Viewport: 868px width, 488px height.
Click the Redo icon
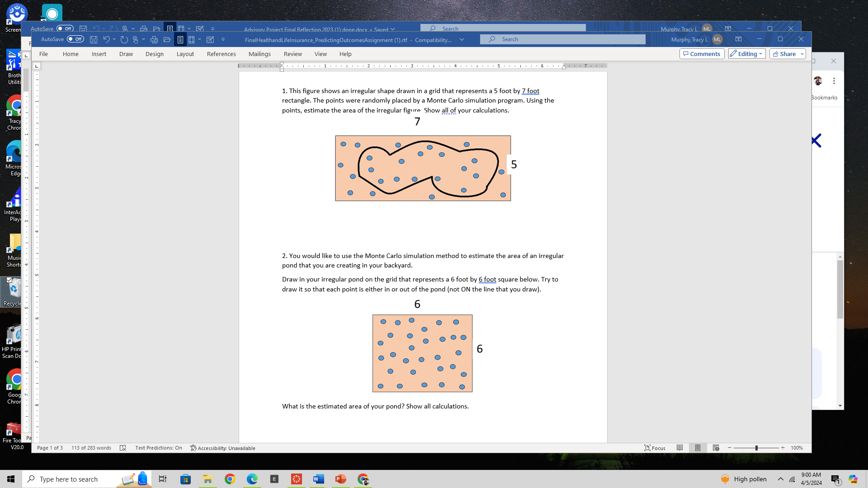tap(124, 39)
